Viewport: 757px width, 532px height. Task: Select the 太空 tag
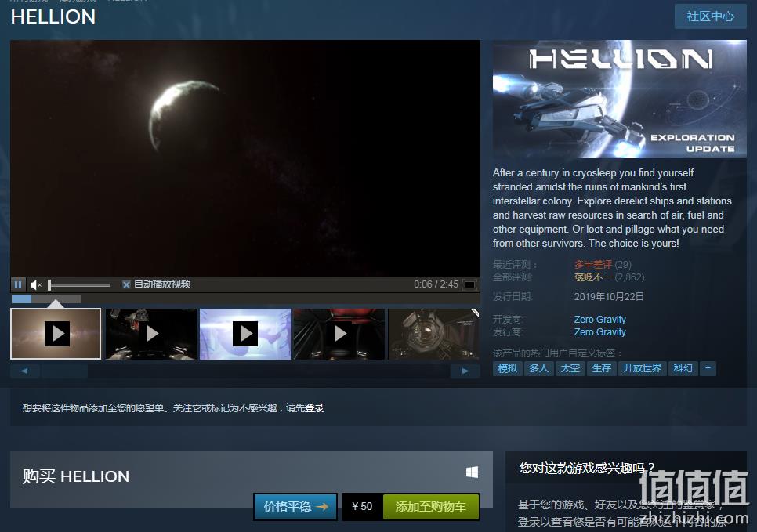point(570,368)
